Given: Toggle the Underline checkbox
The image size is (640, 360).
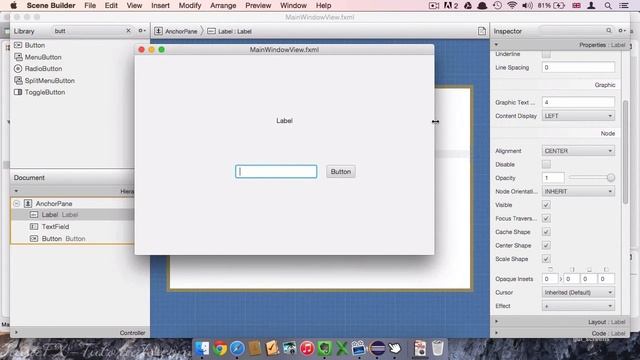Looking at the screenshot, I should (x=546, y=54).
